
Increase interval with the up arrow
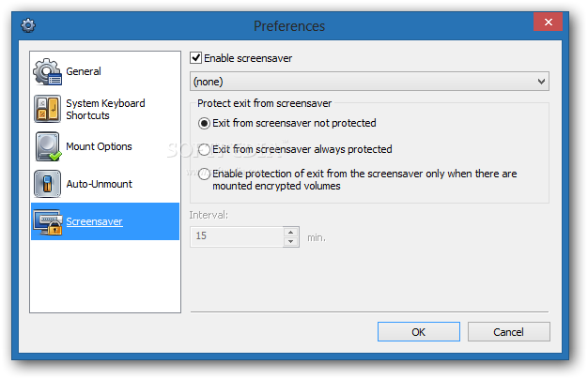click(x=290, y=233)
